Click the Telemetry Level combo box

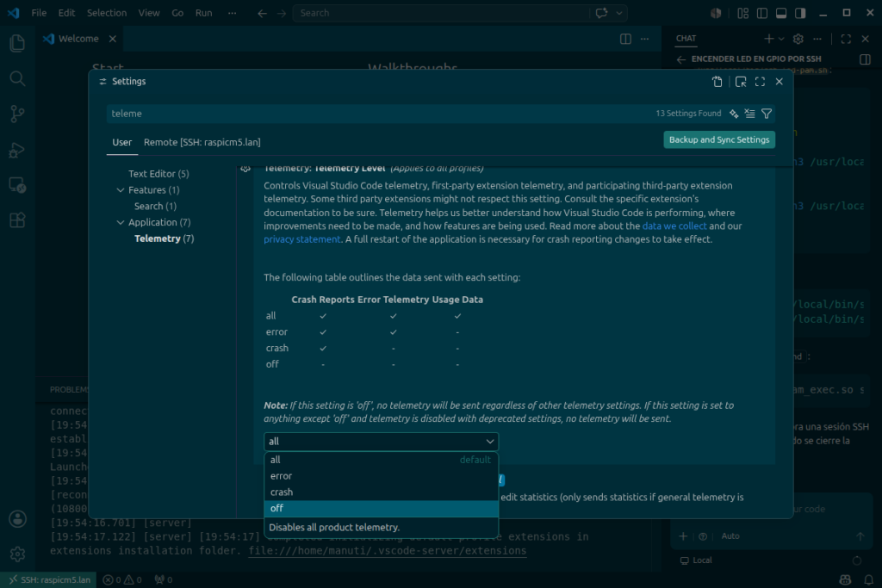[x=381, y=442]
